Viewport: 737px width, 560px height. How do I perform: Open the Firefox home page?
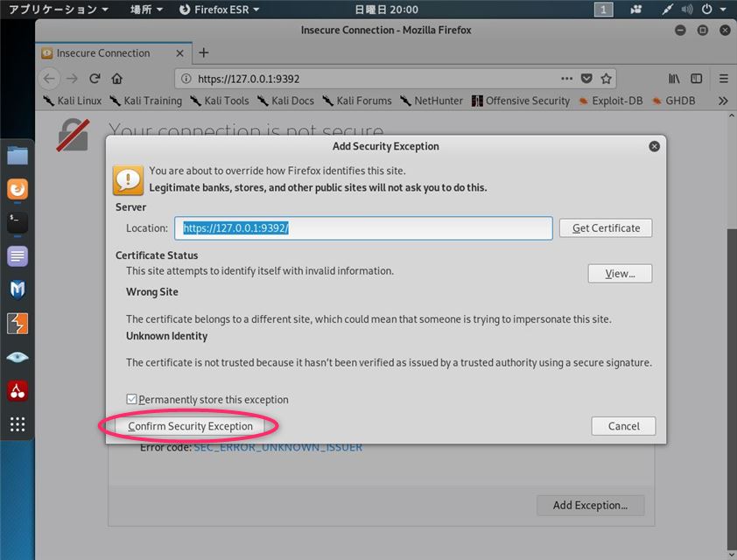[x=116, y=79]
